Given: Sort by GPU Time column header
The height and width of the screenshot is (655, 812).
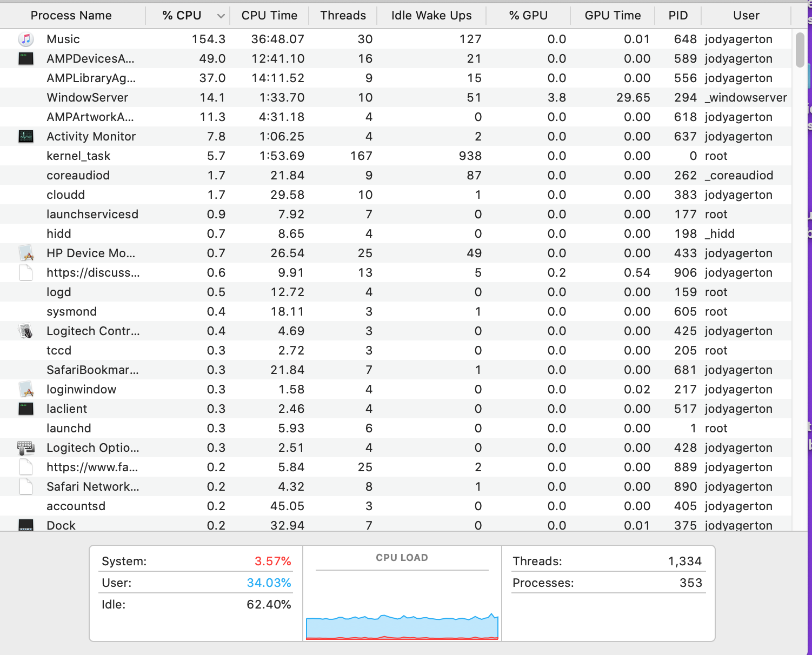Looking at the screenshot, I should (613, 15).
